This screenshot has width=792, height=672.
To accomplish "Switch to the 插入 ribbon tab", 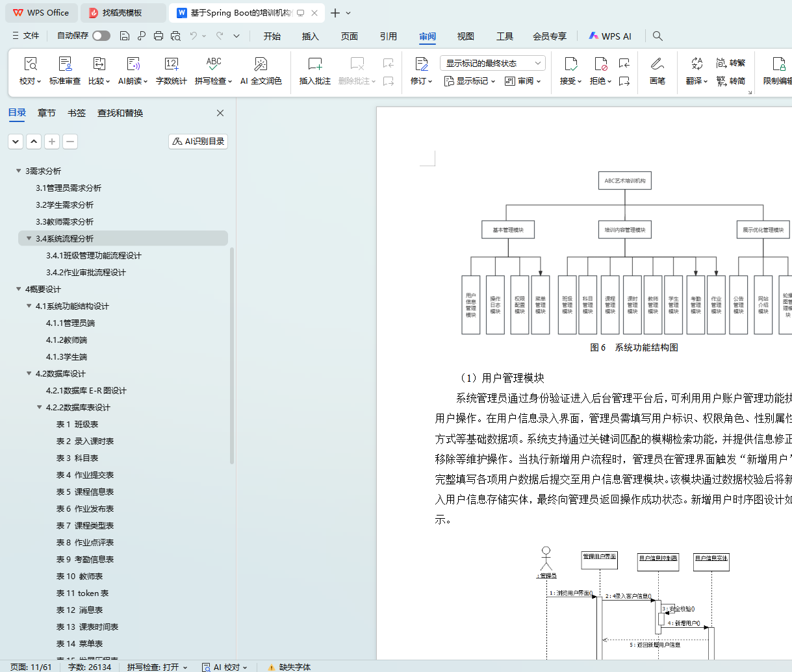I will [x=310, y=36].
